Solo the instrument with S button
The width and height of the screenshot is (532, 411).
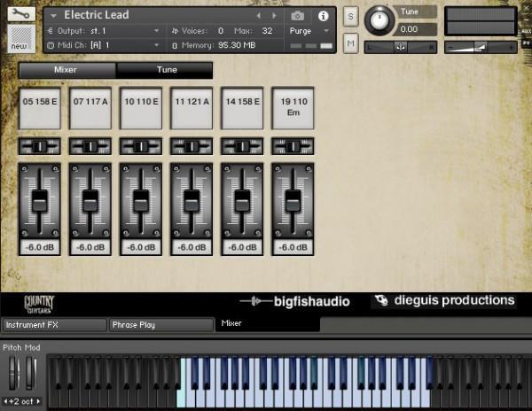tap(351, 18)
